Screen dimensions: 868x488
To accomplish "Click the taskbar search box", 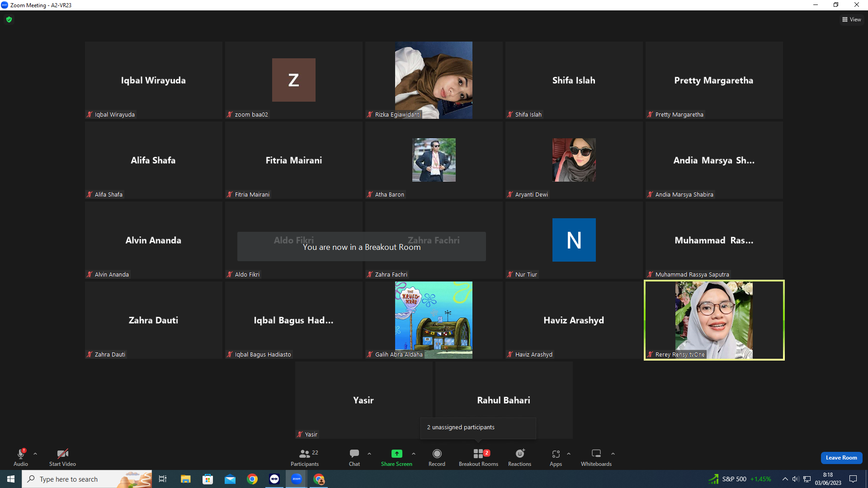I will click(x=87, y=479).
